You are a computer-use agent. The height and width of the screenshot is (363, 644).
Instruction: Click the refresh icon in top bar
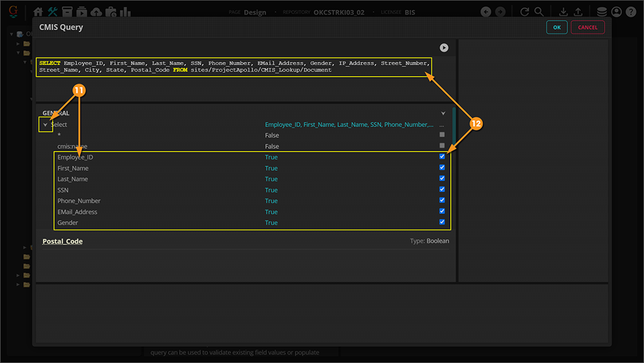pos(525,12)
